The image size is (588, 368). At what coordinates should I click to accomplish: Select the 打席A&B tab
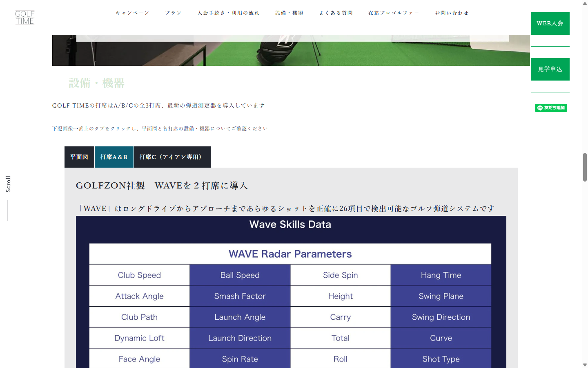[114, 157]
